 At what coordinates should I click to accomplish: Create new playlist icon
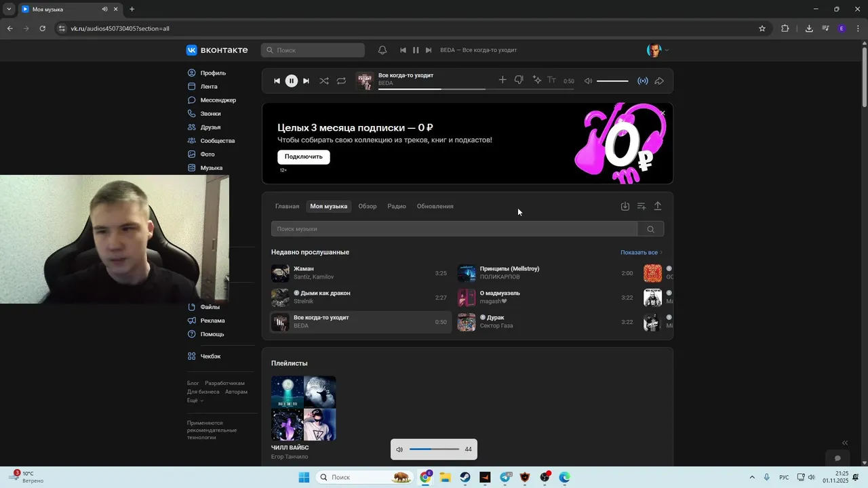pos(642,206)
